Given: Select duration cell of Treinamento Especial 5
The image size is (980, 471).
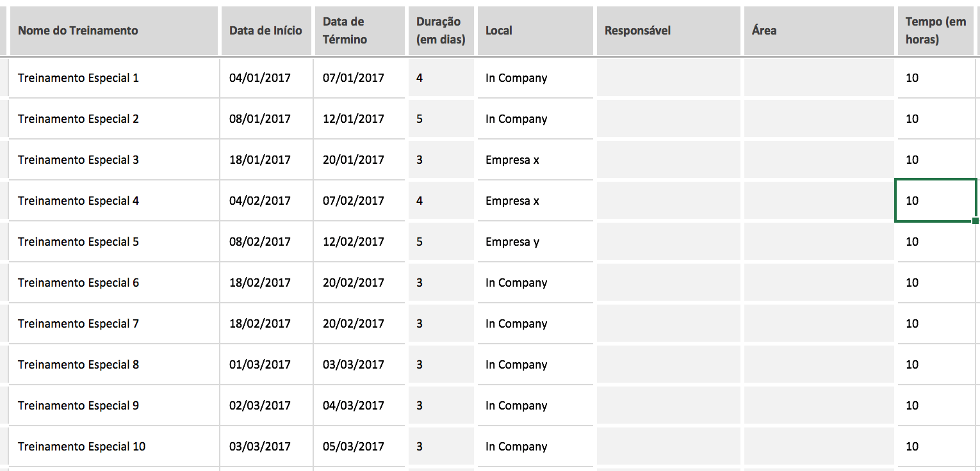Looking at the screenshot, I should (x=441, y=242).
